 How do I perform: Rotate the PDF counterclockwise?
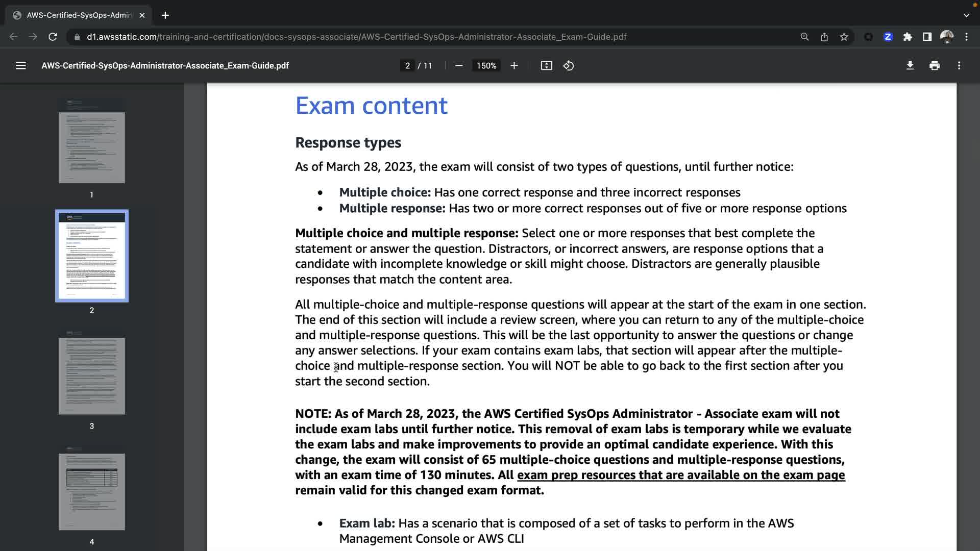[569, 65]
